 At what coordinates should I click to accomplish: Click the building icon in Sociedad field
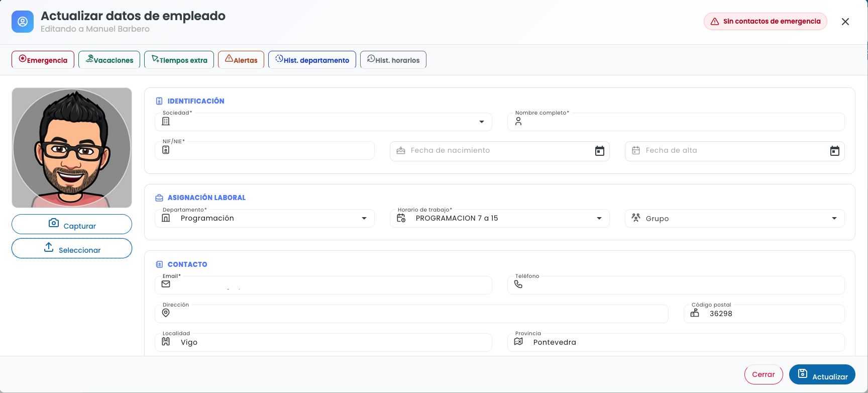pos(166,121)
